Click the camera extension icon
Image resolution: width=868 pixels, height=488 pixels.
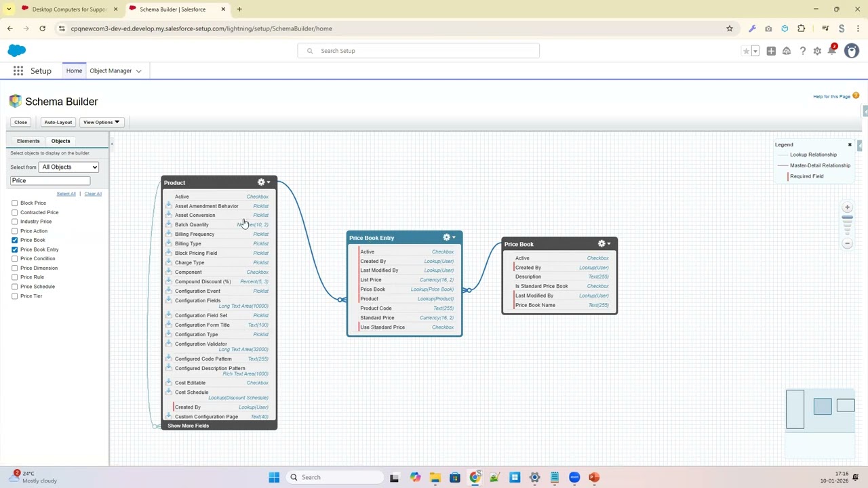coord(768,28)
